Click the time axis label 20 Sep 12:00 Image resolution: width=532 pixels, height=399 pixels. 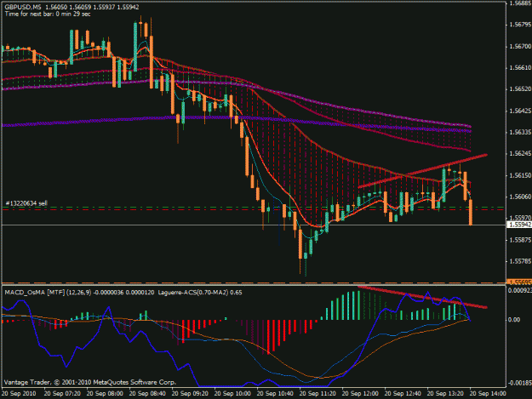tap(360, 394)
